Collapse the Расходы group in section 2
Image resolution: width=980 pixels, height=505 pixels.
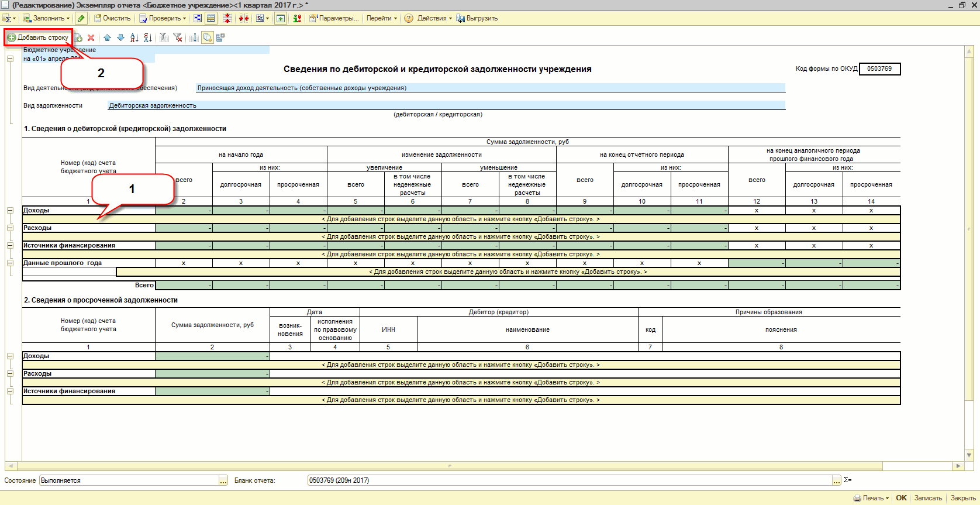[x=10, y=373]
